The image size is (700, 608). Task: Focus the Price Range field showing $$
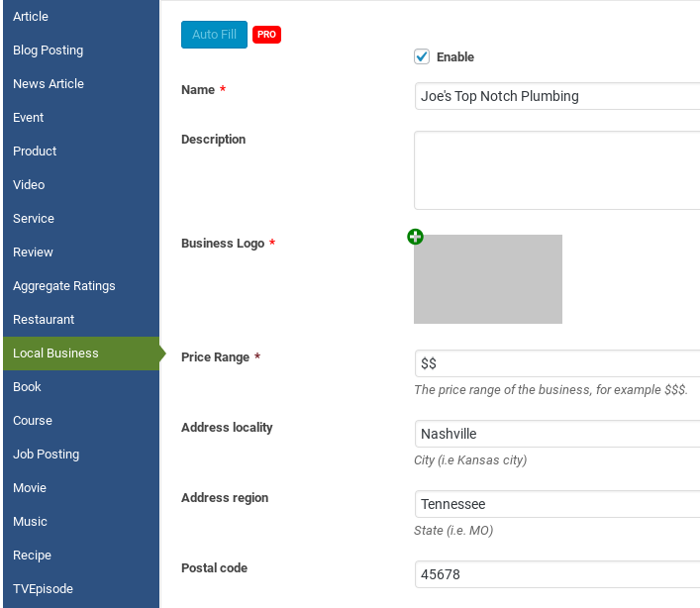pos(557,363)
